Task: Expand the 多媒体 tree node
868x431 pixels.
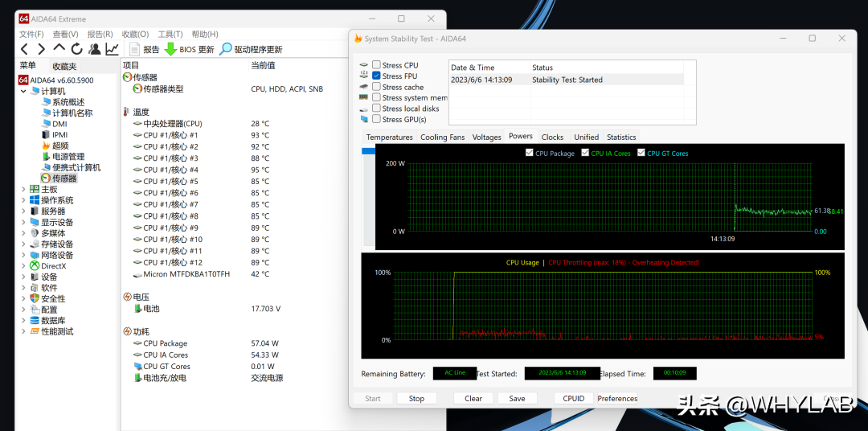Action: (23, 233)
